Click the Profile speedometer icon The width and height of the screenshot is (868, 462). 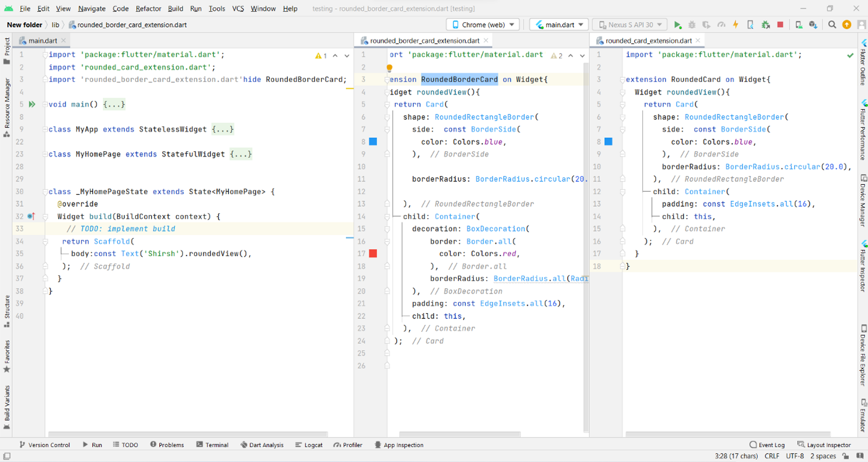click(x=721, y=25)
